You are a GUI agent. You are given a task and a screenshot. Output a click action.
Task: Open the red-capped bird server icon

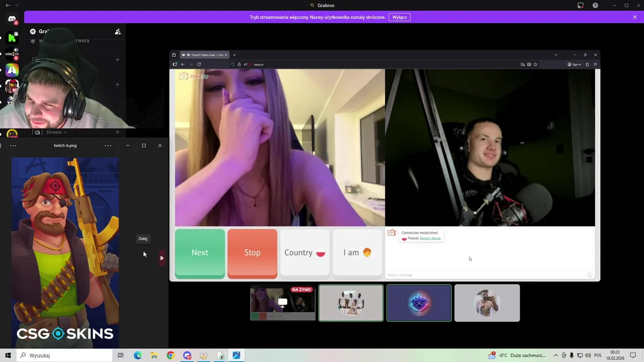(x=12, y=85)
